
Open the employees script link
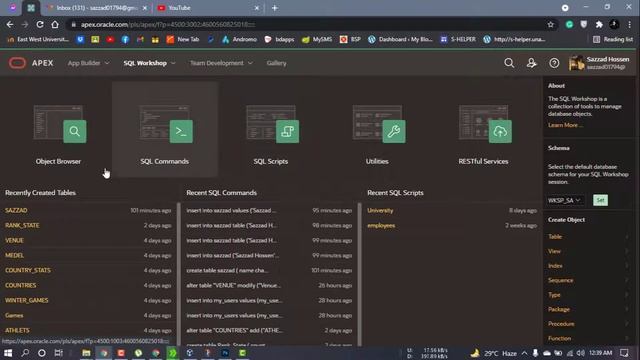pyautogui.click(x=381, y=225)
